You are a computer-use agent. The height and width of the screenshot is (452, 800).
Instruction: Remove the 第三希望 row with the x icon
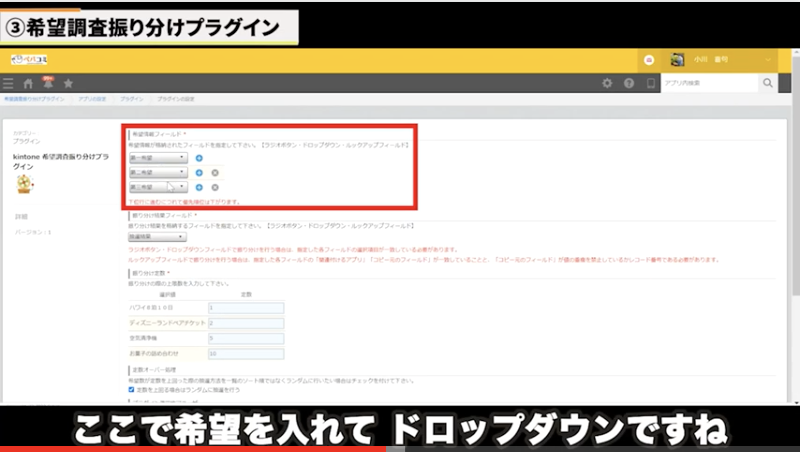point(215,187)
